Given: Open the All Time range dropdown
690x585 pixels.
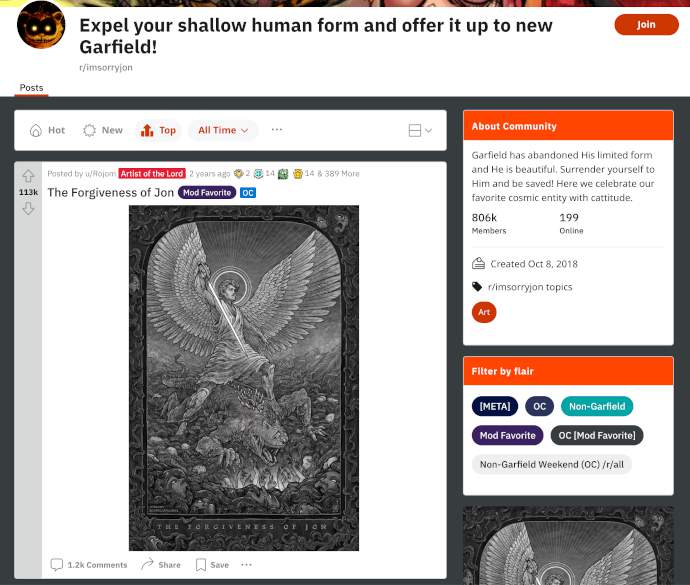Looking at the screenshot, I should (223, 130).
